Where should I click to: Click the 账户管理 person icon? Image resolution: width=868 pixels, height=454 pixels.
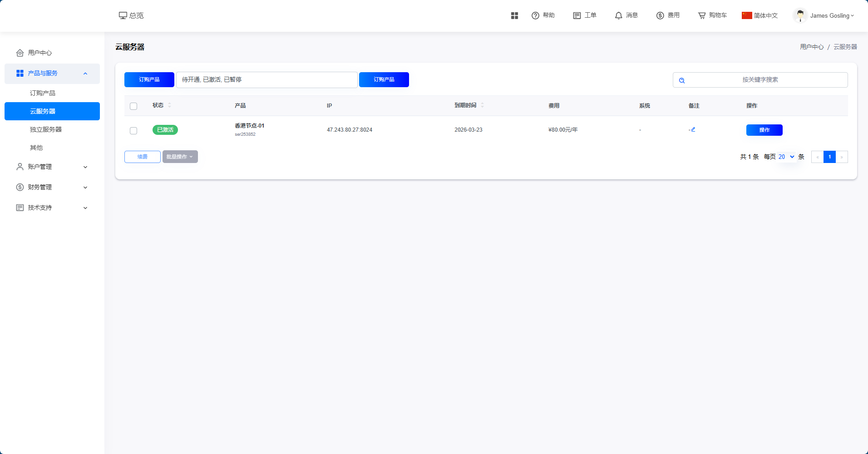pyautogui.click(x=20, y=167)
